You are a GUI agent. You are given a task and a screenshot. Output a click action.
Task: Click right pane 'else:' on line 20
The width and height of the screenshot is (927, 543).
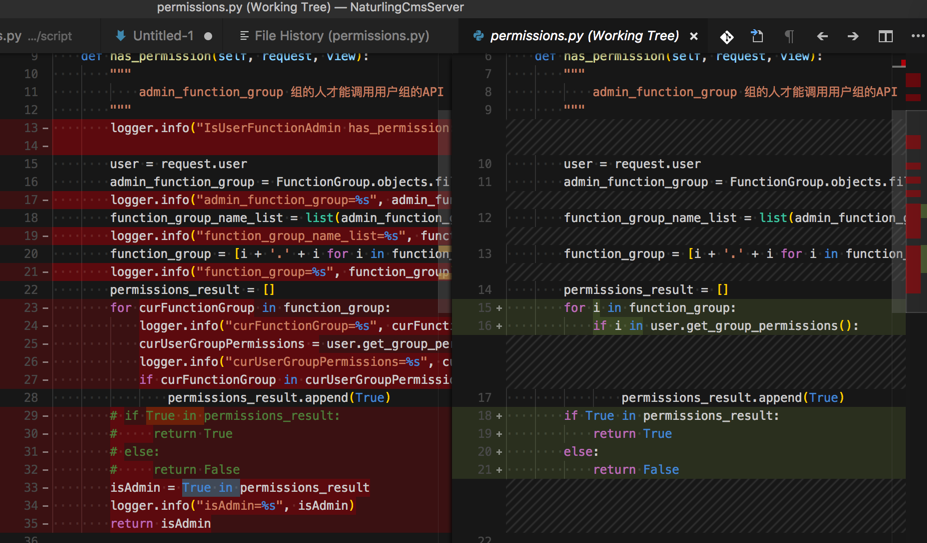(x=581, y=451)
